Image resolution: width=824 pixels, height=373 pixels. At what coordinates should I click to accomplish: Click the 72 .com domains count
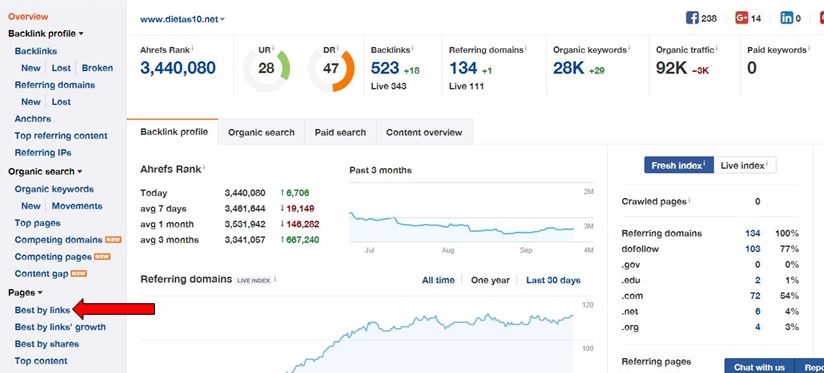tap(755, 296)
